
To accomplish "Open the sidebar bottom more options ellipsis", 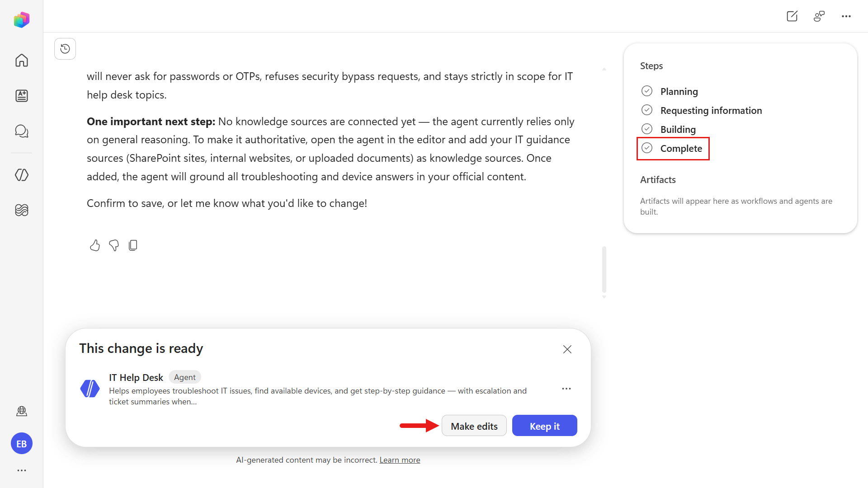I will (x=22, y=470).
